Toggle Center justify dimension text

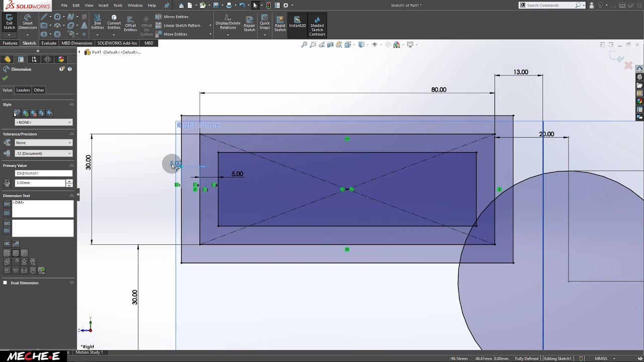16,253
